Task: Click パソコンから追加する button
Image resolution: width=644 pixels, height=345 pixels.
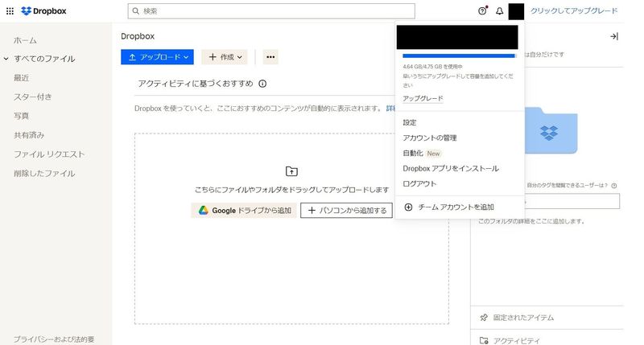Action: pos(346,210)
